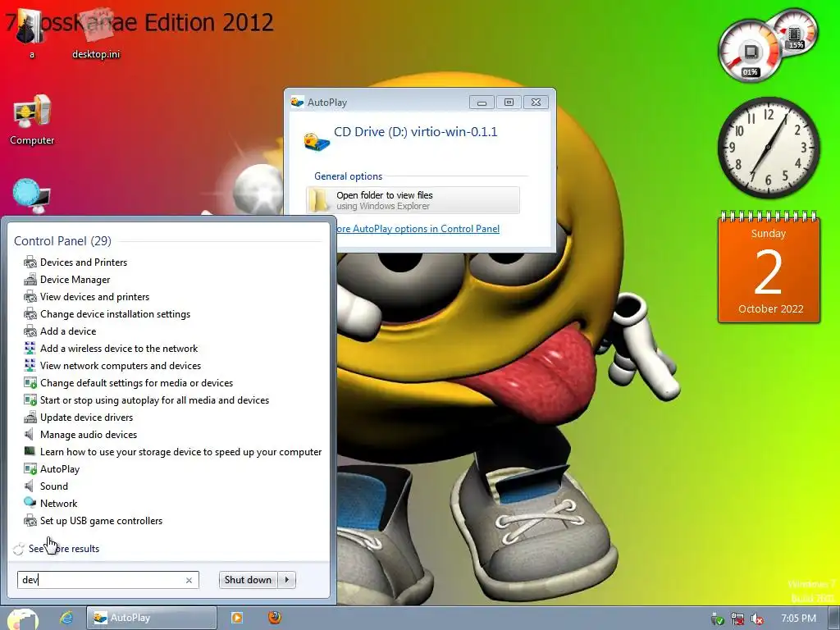
Task: Open Set up USB game controllers
Action: click(x=93, y=520)
